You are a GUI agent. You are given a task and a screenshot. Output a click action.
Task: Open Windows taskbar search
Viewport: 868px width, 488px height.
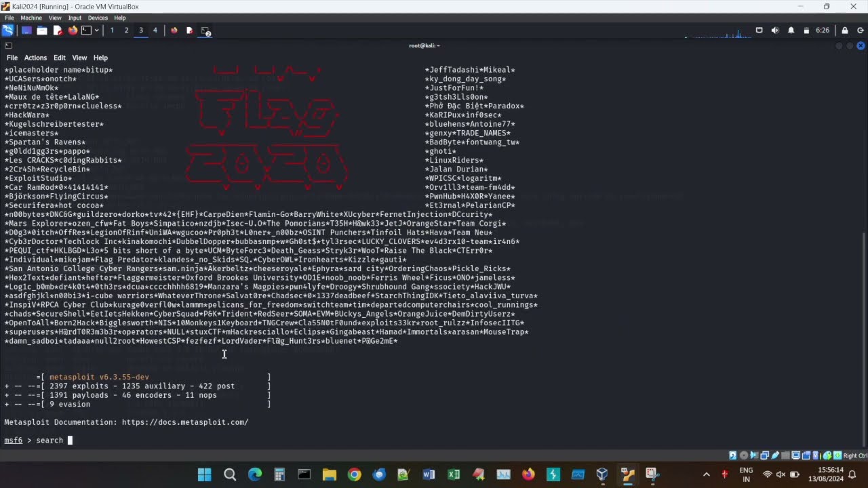(230, 474)
